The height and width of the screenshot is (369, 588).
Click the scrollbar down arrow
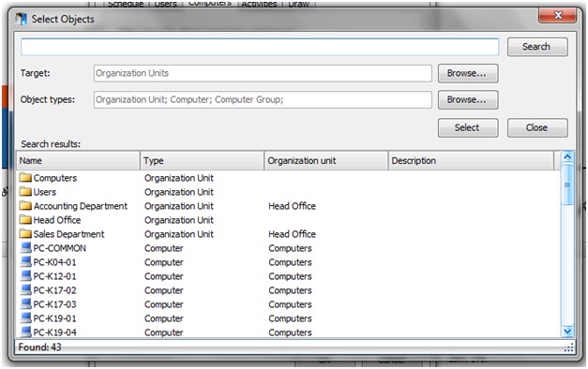(567, 332)
